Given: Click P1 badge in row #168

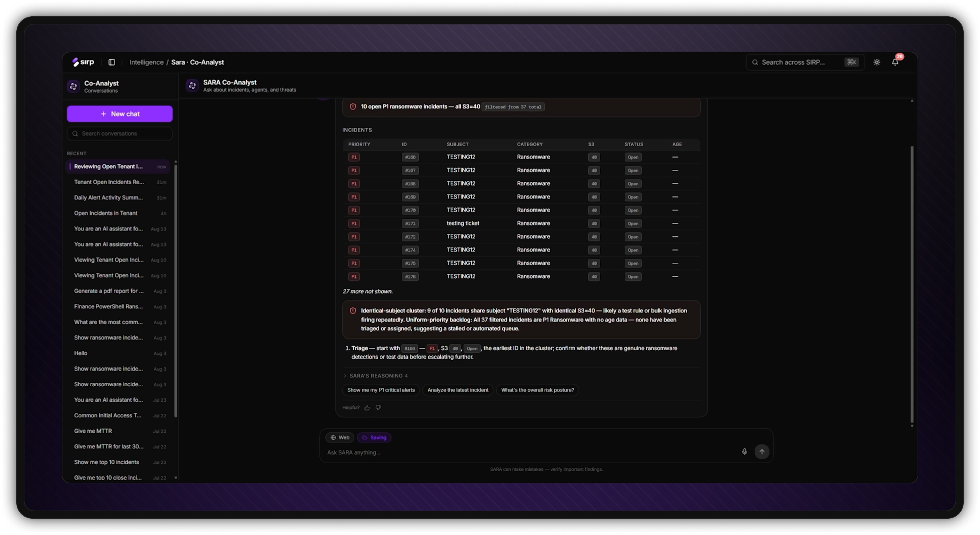Looking at the screenshot, I should [x=354, y=184].
